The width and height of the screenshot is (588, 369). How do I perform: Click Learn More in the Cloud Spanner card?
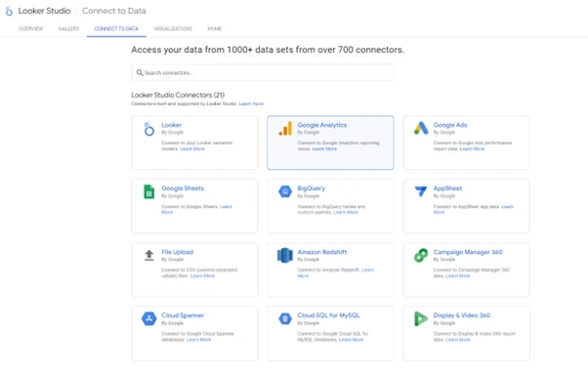198,340
